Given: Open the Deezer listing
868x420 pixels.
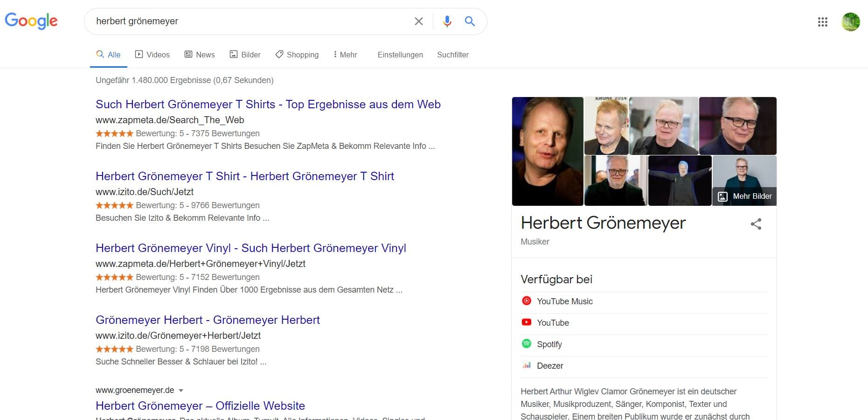Looking at the screenshot, I should pyautogui.click(x=644, y=366).
